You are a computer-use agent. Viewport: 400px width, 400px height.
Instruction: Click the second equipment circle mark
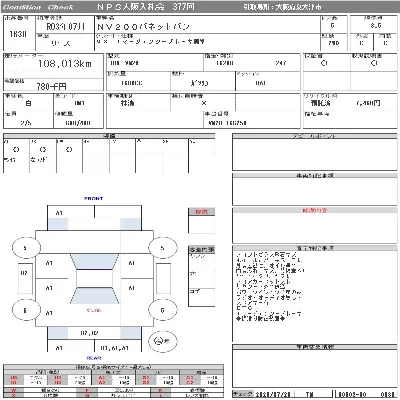[43, 150]
